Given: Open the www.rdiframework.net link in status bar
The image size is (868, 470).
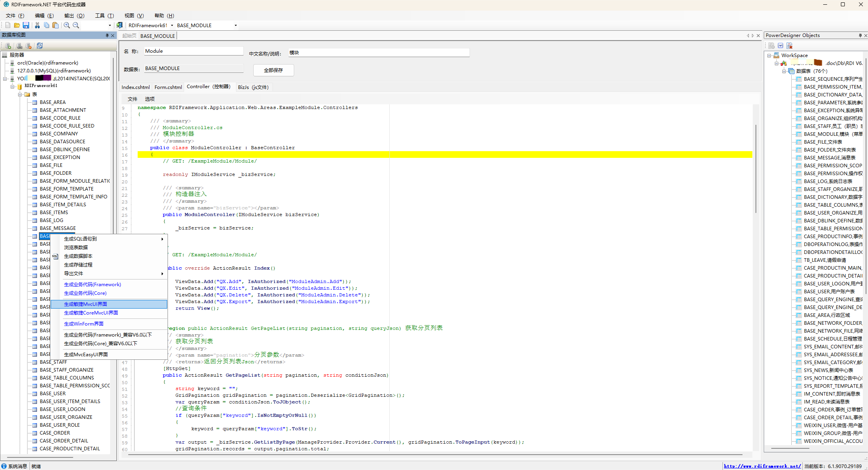Looking at the screenshot, I should click(762, 466).
